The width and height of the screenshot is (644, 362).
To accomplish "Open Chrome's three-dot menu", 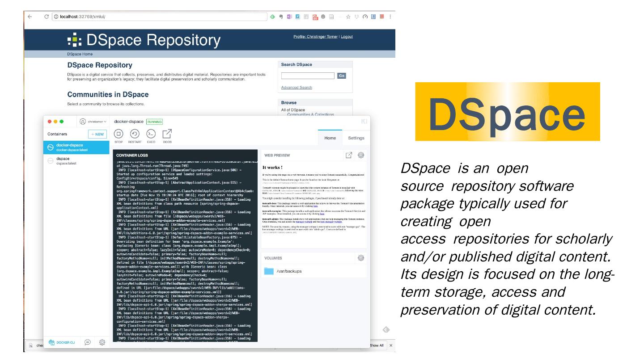I will 390,17.
